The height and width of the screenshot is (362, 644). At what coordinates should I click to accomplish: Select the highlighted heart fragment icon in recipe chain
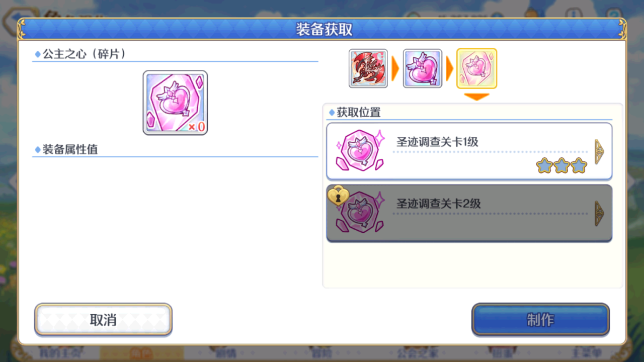476,68
